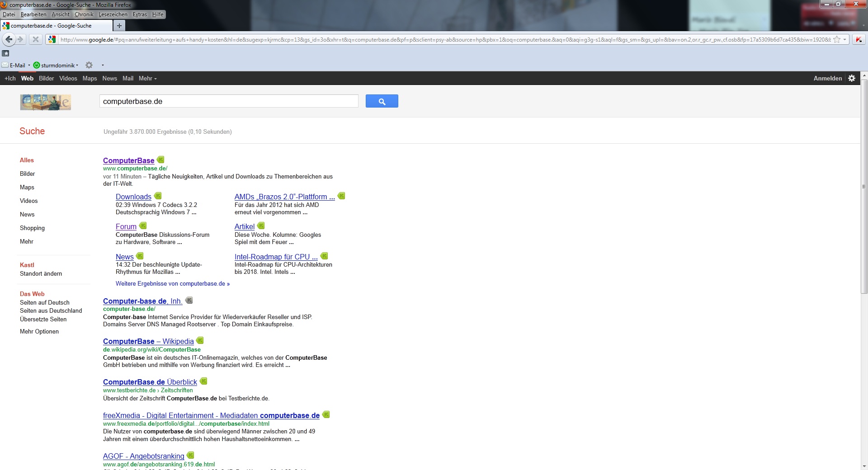
Task: Expand Mehr in the left search sidebar
Action: pyautogui.click(x=27, y=241)
